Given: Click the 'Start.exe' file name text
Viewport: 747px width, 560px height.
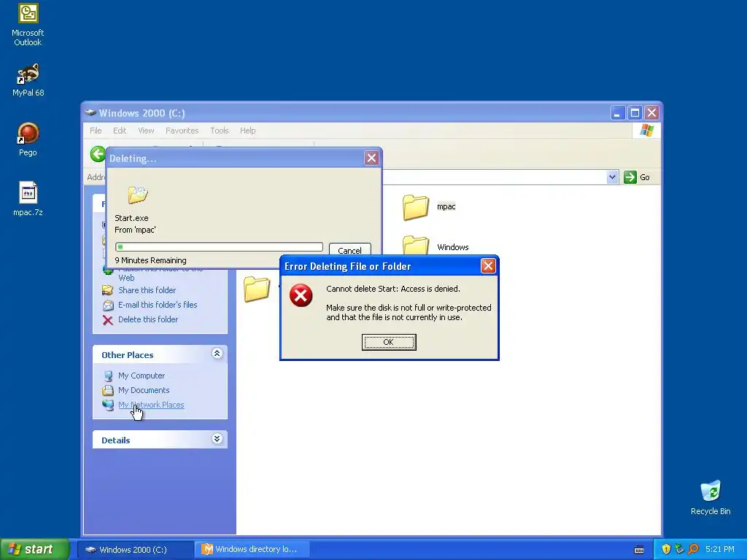Looking at the screenshot, I should tap(131, 218).
